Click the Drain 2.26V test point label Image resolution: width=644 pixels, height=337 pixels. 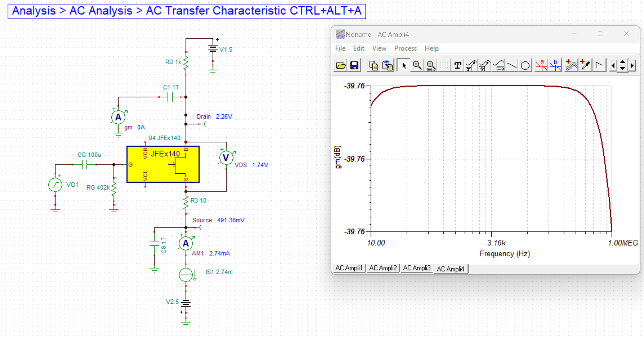coord(214,117)
